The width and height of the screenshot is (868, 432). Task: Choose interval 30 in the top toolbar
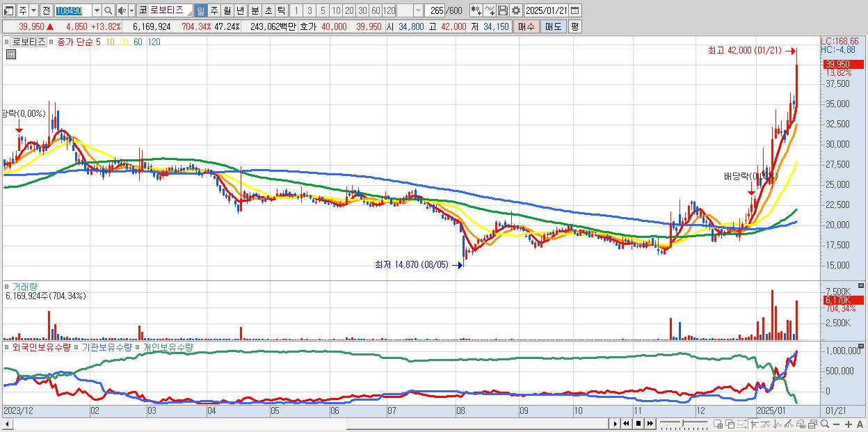(x=362, y=10)
